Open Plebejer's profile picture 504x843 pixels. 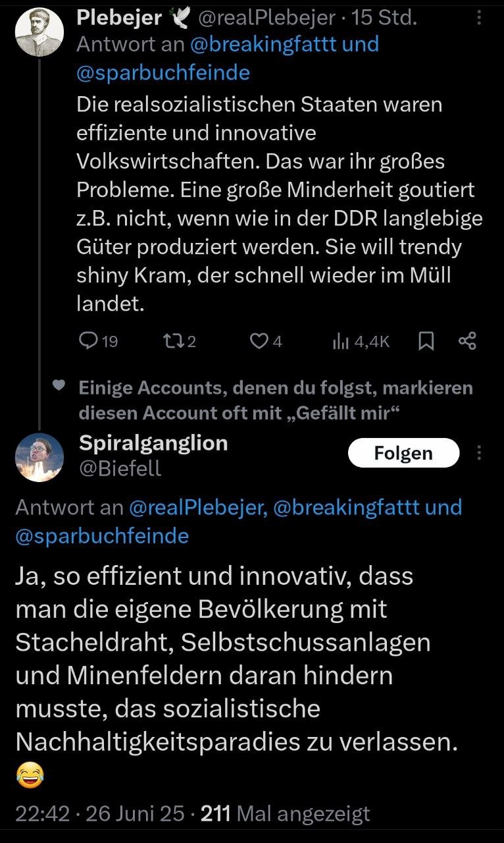39,33
